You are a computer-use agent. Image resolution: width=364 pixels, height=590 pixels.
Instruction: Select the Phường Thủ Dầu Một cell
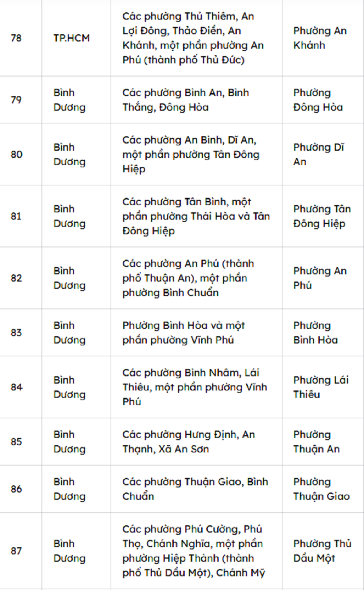coord(322,551)
